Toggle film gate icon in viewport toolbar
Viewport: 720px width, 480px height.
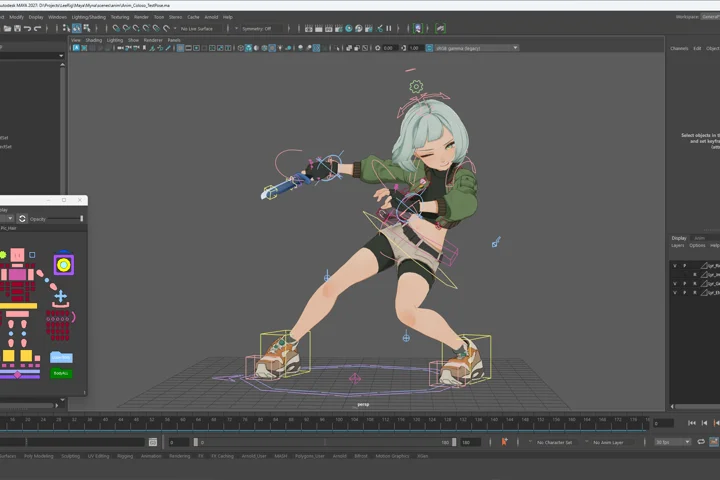click(x=188, y=48)
